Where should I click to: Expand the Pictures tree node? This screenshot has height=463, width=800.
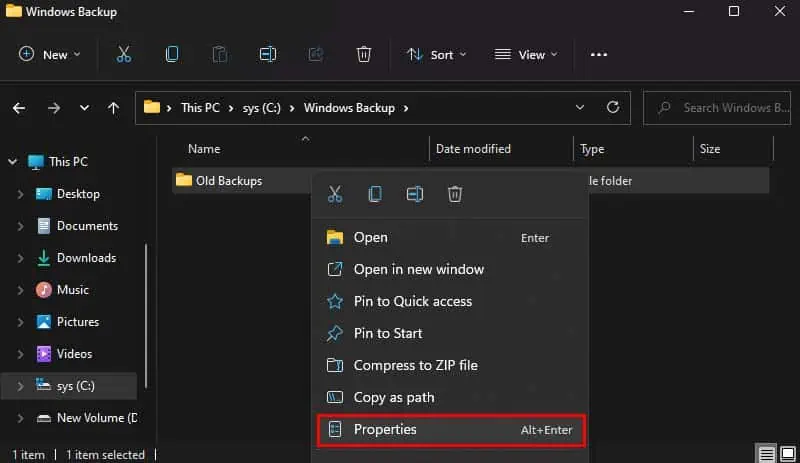tap(20, 322)
